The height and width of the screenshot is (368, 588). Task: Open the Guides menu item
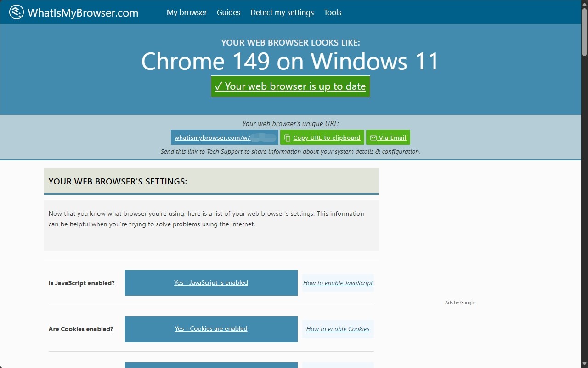[228, 12]
